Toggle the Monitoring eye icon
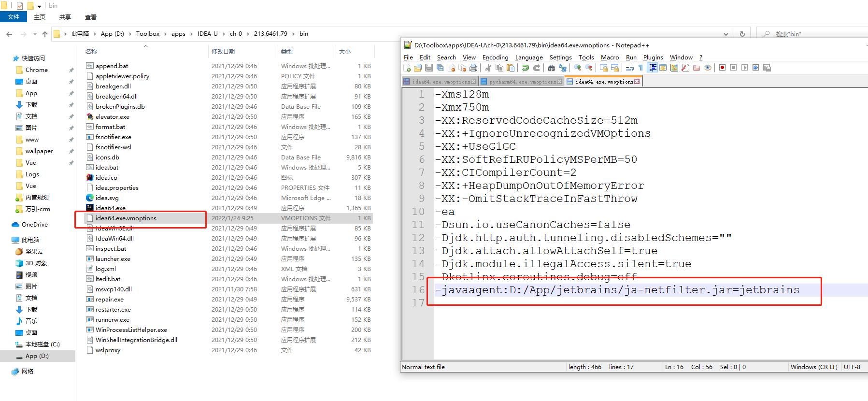This screenshot has height=401, width=868. tap(708, 68)
